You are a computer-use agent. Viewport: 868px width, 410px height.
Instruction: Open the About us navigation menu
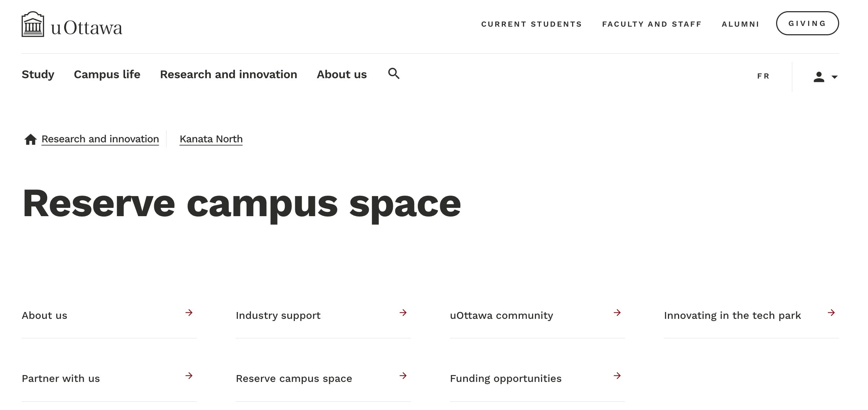[x=341, y=74]
